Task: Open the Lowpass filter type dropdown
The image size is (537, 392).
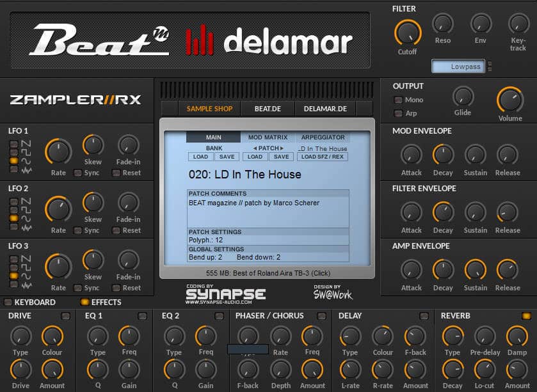Action: click(458, 67)
